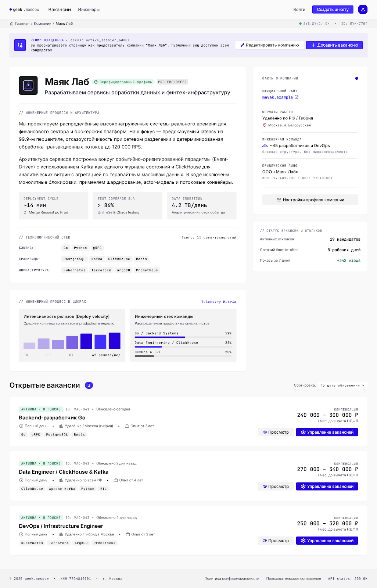Image resolution: width=377 pixels, height=588 pixels.
Task: Click the blue dot in company facts
Action: (x=356, y=78)
